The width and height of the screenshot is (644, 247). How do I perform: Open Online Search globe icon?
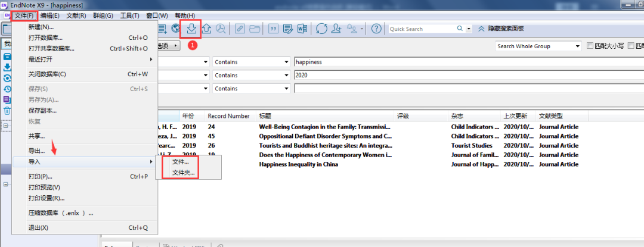coord(176,28)
